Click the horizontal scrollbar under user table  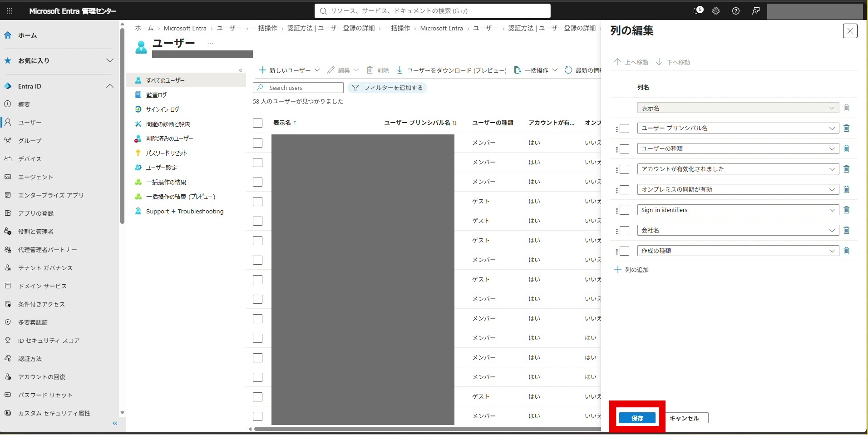click(427, 429)
